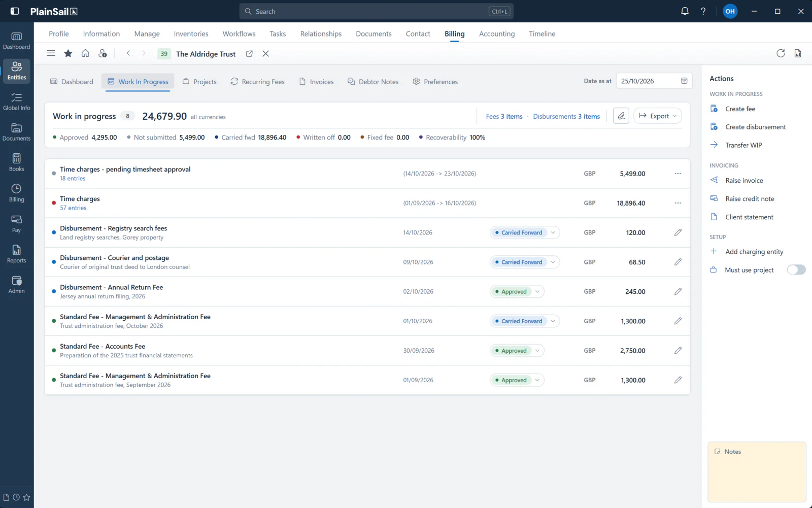Edit the Registry search fees disbursement
This screenshot has height=508, width=812.
point(678,232)
